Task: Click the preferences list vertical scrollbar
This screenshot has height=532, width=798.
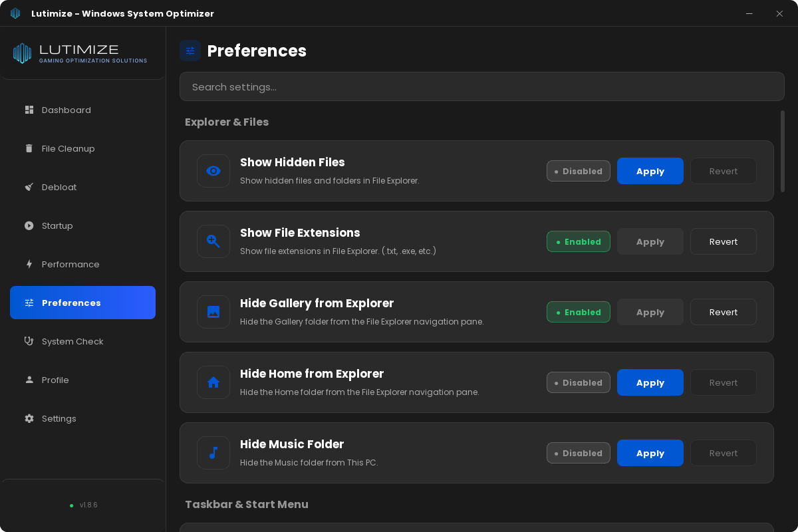Action: [x=783, y=152]
